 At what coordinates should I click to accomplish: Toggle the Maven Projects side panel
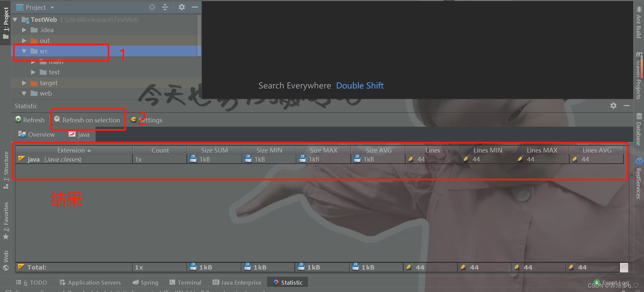(639, 75)
